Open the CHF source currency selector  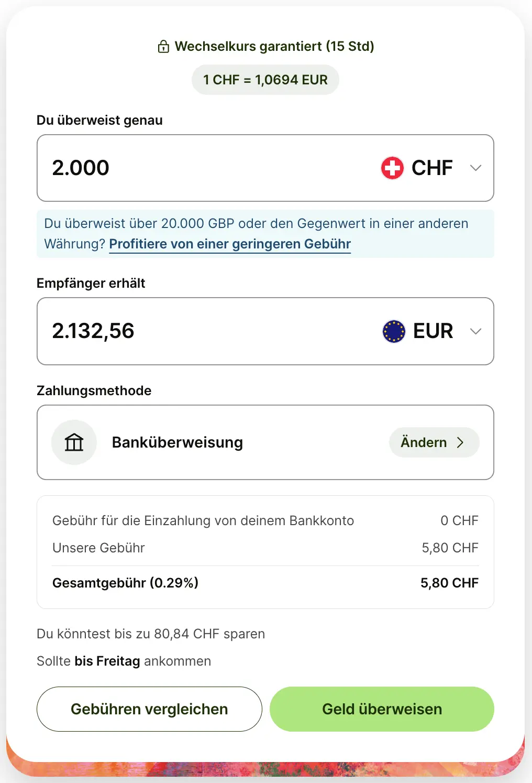point(431,168)
